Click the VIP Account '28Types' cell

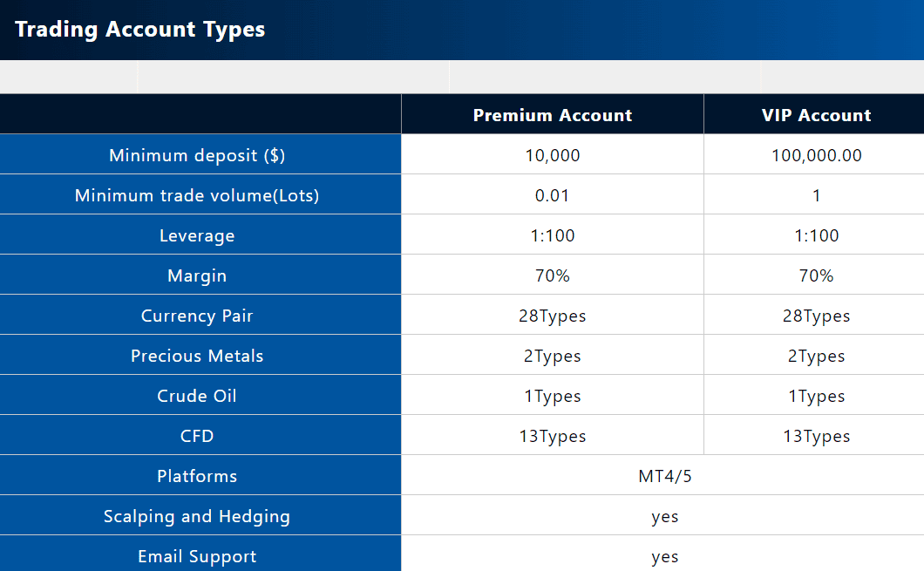(x=816, y=316)
